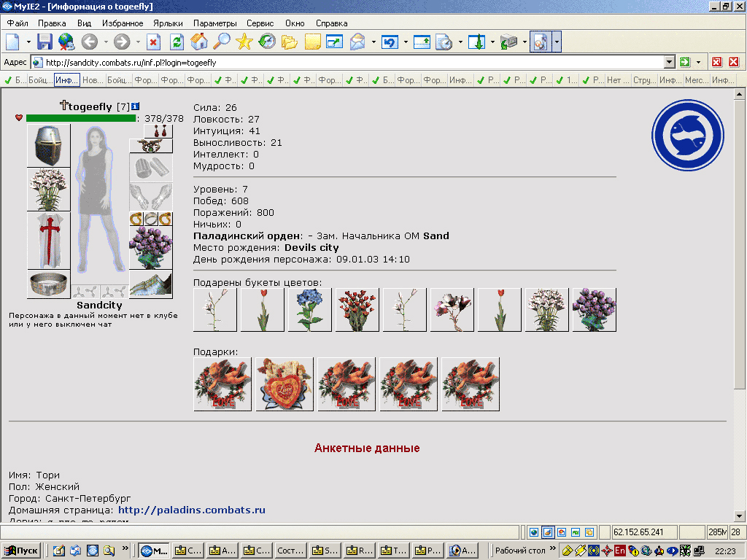The image size is (747, 560).
Task: Click the white tunic with red cross item
Action: click(49, 241)
